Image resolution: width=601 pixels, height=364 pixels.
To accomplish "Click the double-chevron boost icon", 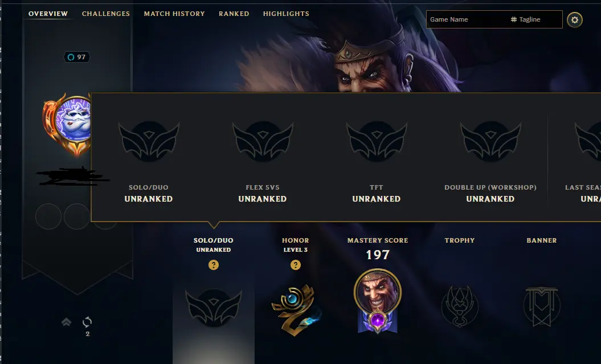I will tap(66, 322).
